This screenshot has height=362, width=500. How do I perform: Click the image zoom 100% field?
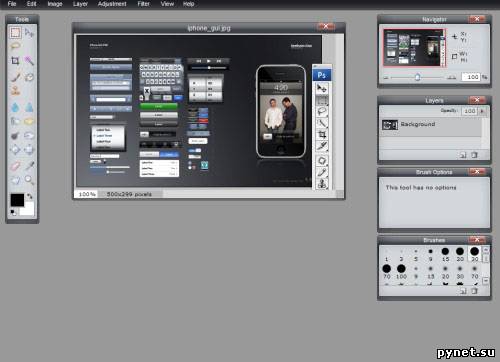(x=87, y=194)
